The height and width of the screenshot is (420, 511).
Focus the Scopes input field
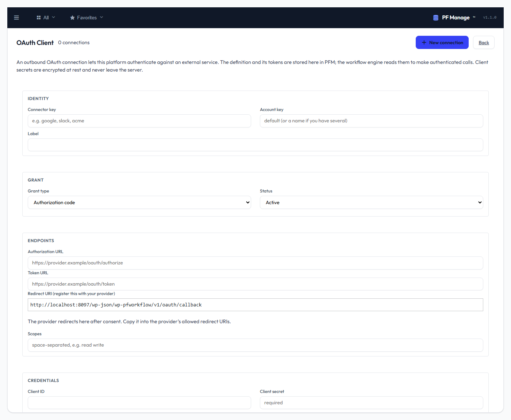coord(255,345)
